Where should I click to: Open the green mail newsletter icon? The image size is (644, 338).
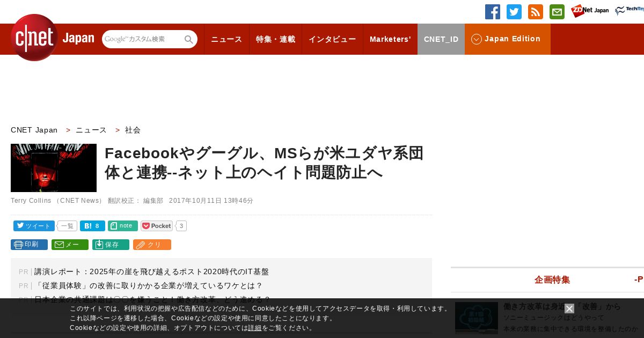pyautogui.click(x=557, y=12)
